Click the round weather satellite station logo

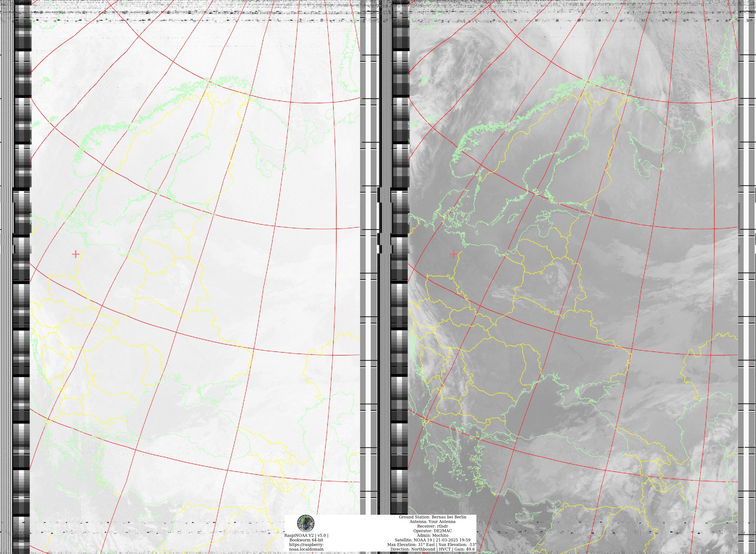(x=306, y=523)
